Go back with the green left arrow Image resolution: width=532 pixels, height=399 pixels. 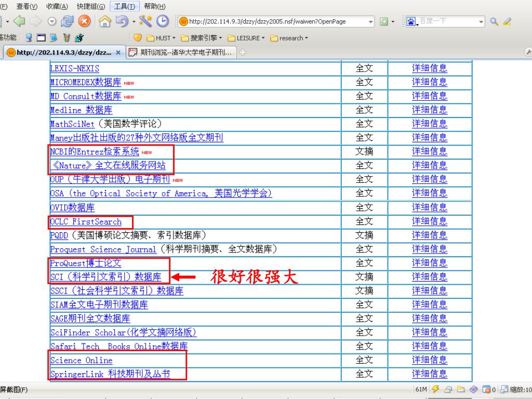point(19,21)
